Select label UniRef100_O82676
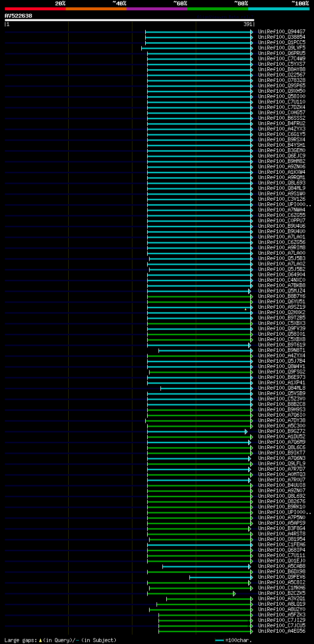This screenshot has height=644, width=314. [282, 501]
